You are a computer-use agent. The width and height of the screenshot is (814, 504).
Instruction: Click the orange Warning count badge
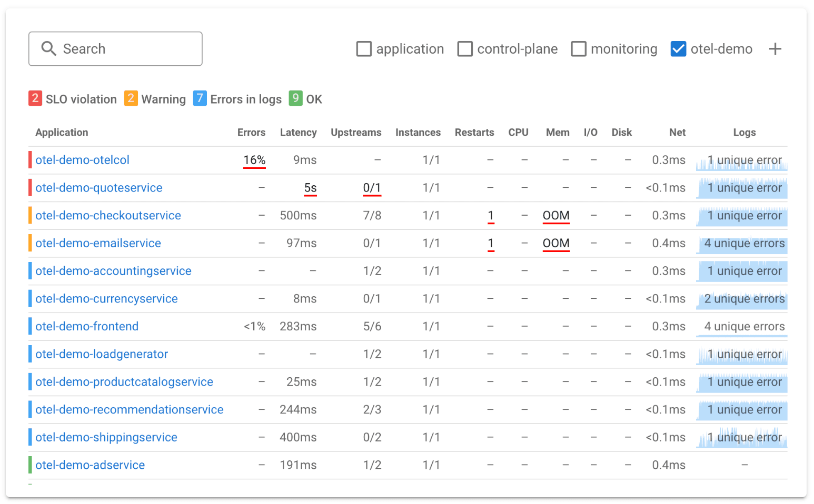coord(131,98)
